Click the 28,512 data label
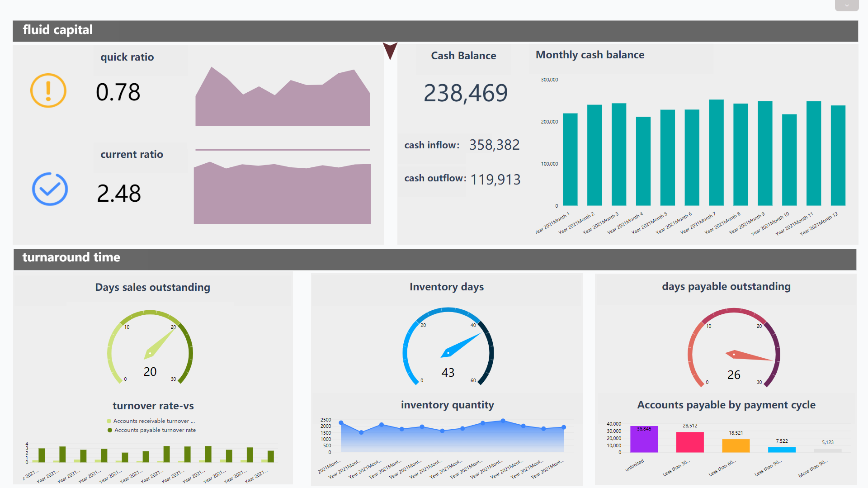This screenshot has width=868, height=488. 690,426
